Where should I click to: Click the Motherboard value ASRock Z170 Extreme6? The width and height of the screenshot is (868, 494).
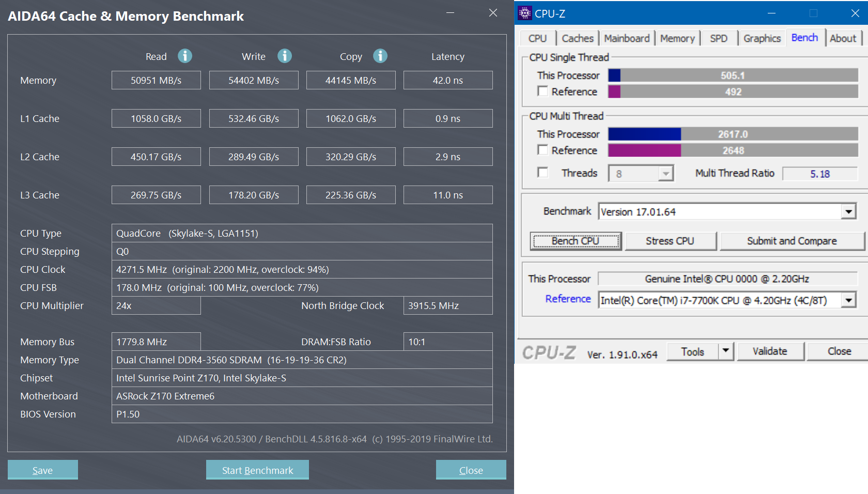pyautogui.click(x=302, y=396)
